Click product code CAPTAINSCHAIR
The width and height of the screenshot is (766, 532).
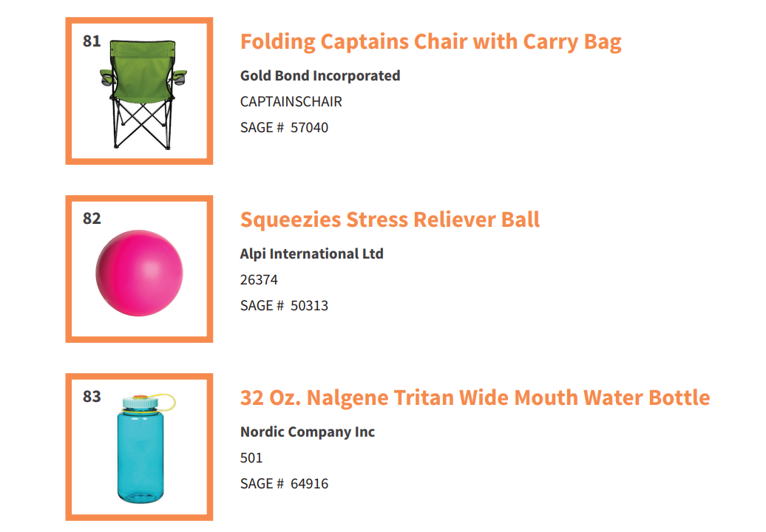tap(291, 101)
